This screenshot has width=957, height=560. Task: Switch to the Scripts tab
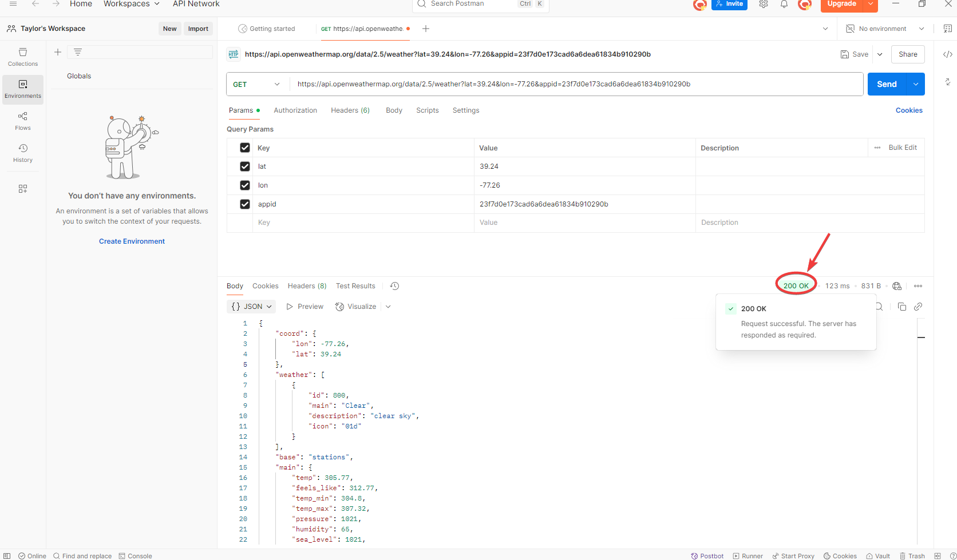(428, 110)
